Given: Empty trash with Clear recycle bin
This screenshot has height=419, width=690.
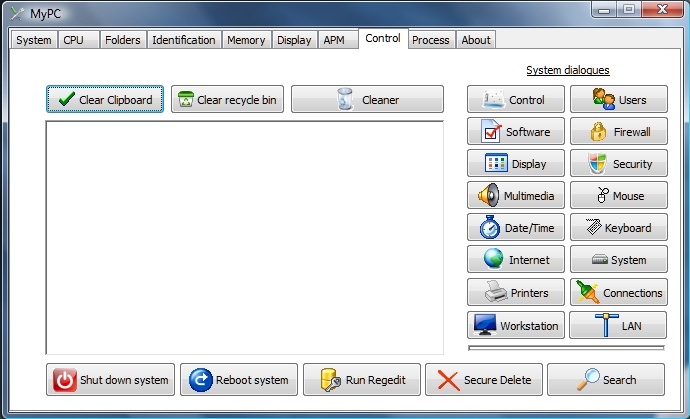Looking at the screenshot, I should (x=227, y=99).
